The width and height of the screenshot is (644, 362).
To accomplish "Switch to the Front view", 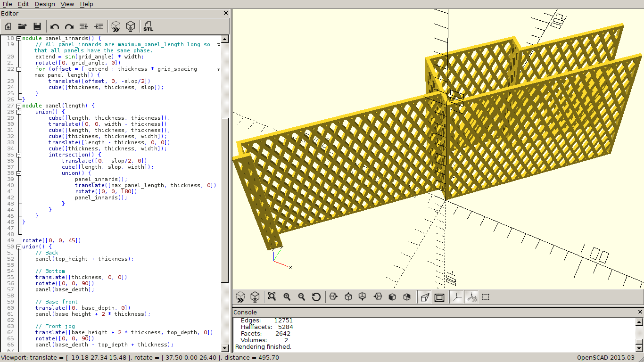I will click(392, 297).
